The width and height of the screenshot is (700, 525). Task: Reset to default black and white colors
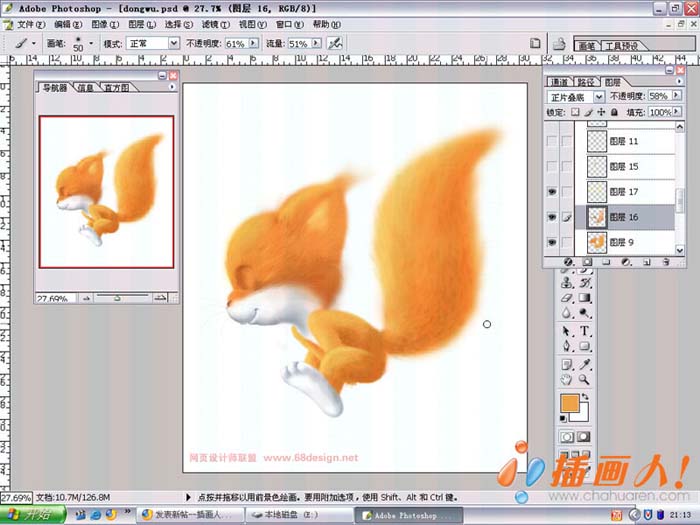pyautogui.click(x=563, y=419)
